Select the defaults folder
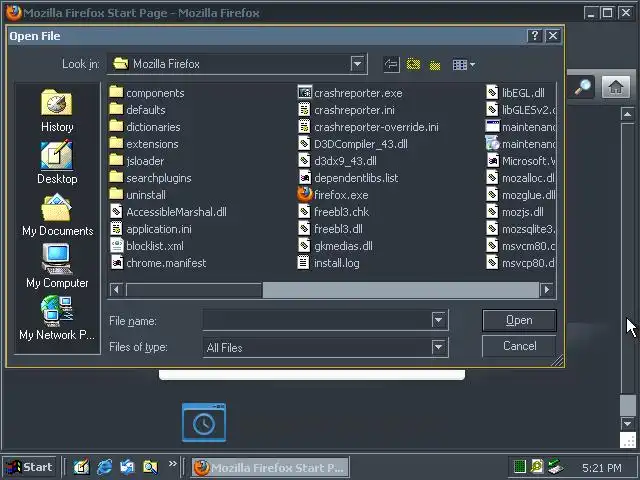This screenshot has width=640, height=480. click(x=138, y=110)
